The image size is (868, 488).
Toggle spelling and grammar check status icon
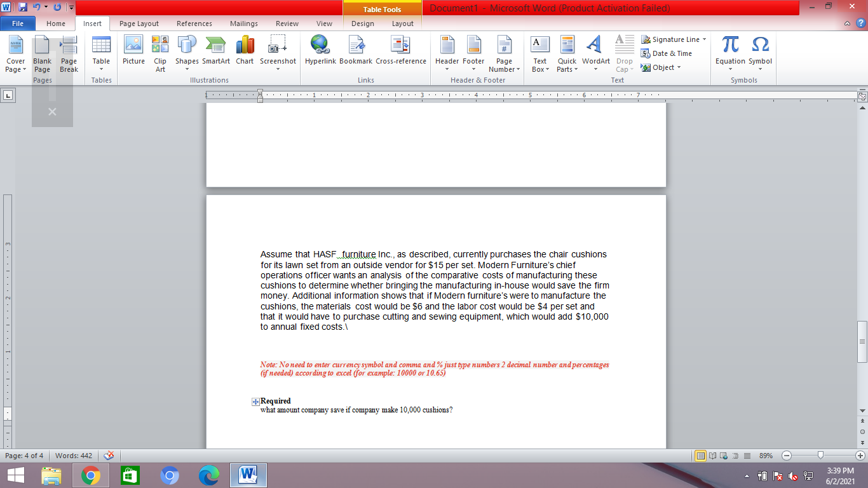click(x=107, y=456)
